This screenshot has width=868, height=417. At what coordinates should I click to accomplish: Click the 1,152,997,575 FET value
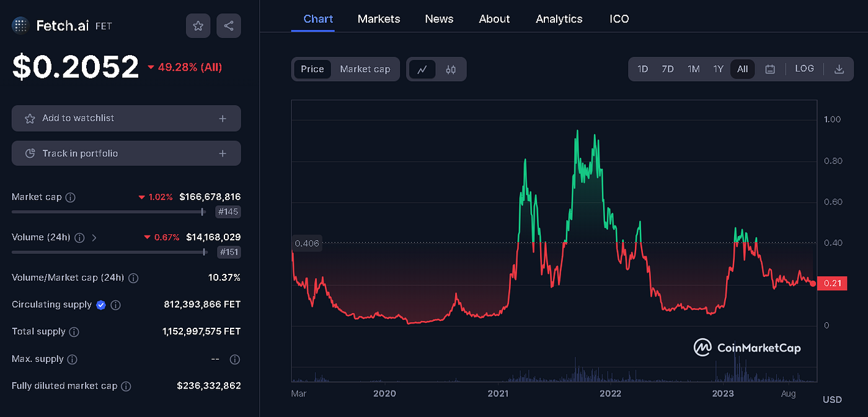pos(201,332)
